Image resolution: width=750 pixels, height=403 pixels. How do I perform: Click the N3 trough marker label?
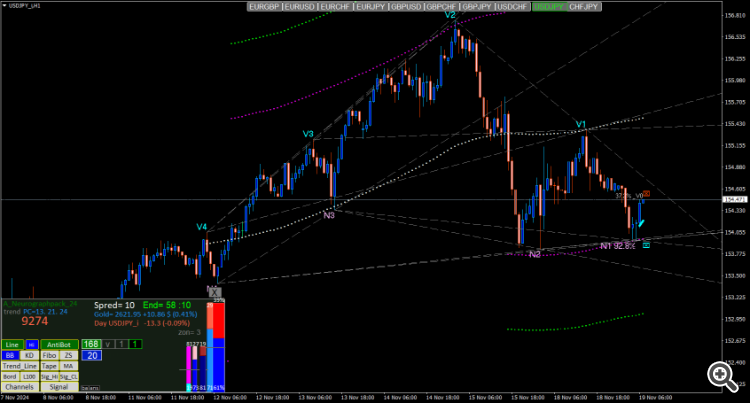(x=329, y=215)
